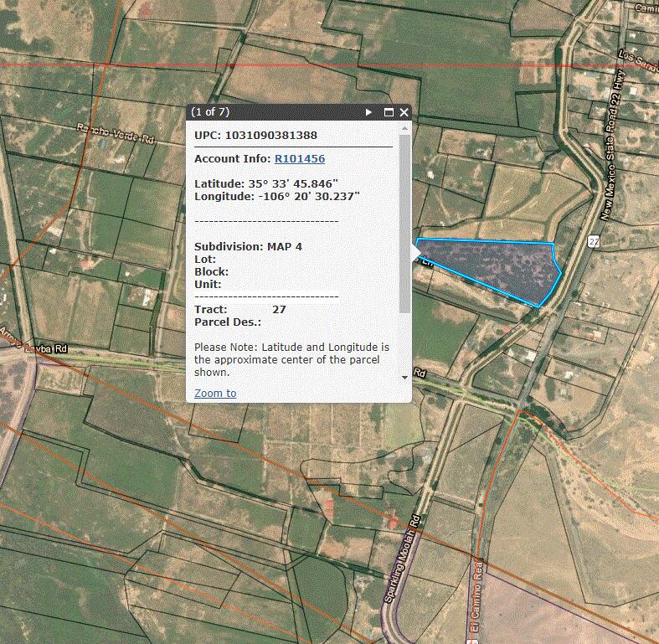Click the Lot: label

(x=205, y=260)
